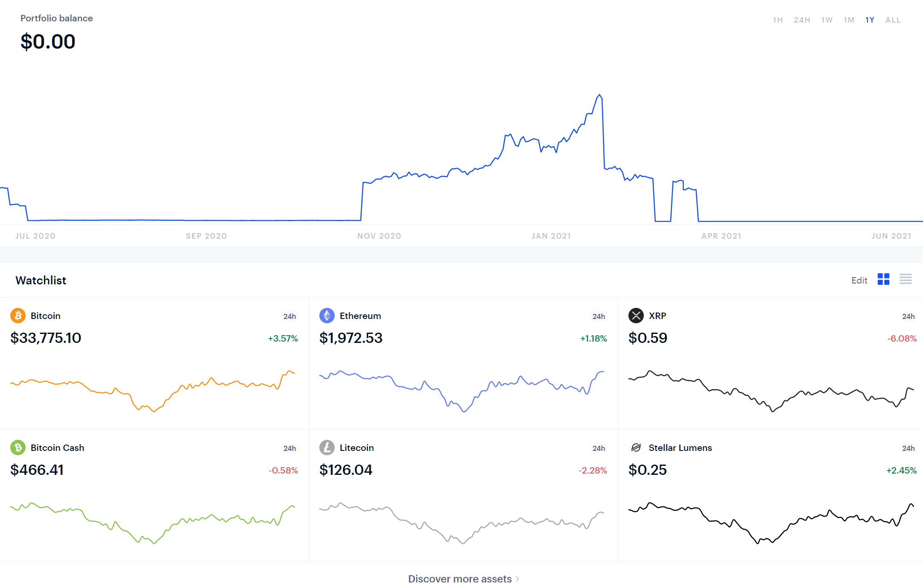Viewport: 923px width, 588px height.
Task: Edit the Watchlist
Action: click(x=859, y=281)
